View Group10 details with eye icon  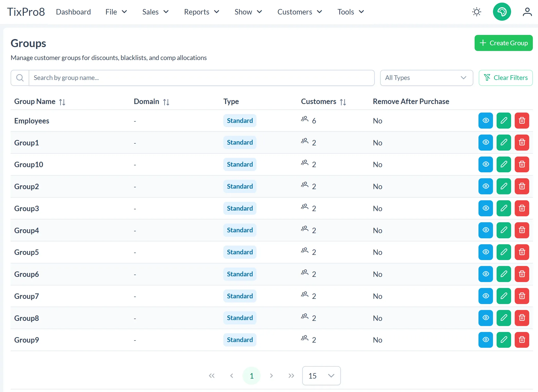point(485,164)
